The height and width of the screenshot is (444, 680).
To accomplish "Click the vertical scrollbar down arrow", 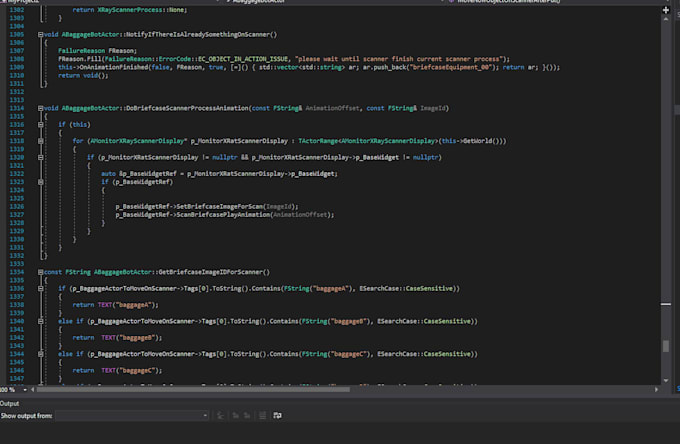I will click(666, 380).
